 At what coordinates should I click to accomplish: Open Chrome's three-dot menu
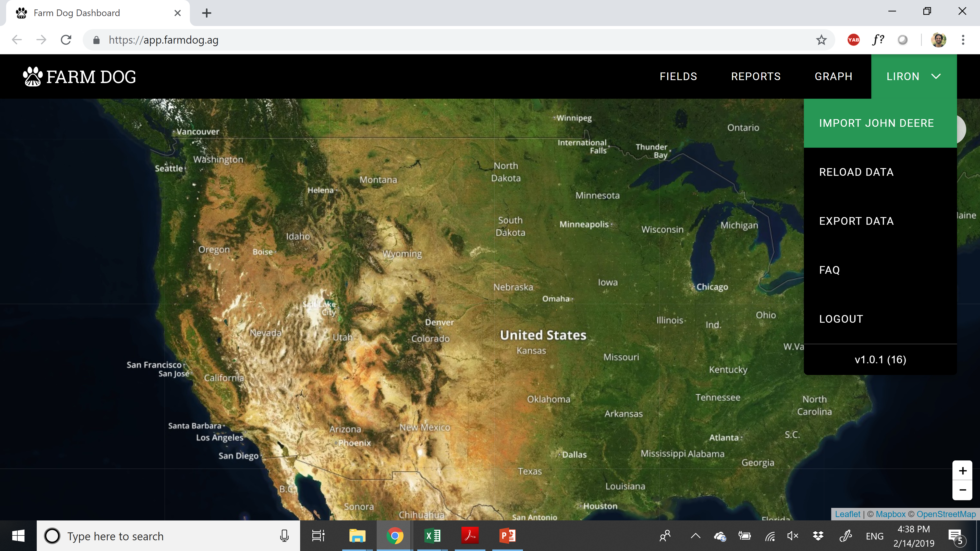pyautogui.click(x=963, y=40)
